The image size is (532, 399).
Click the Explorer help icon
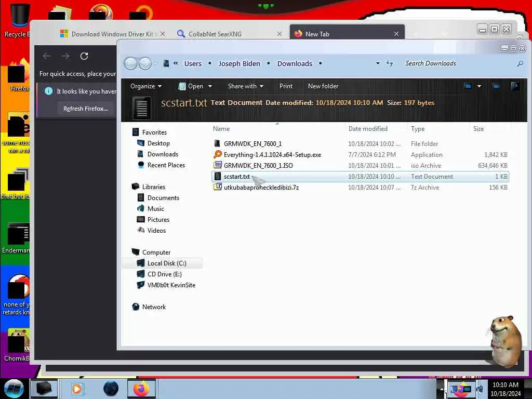tap(515, 86)
